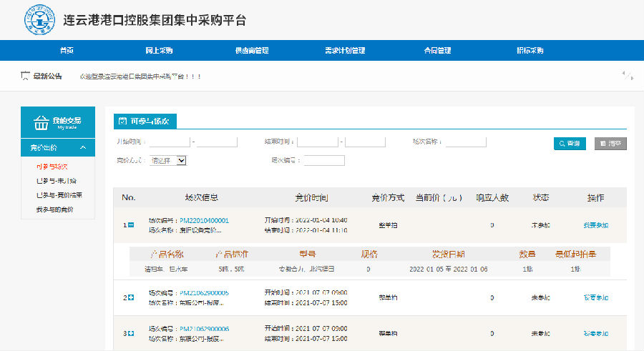Focus the 结束时间 from-date field
This screenshot has width=644, height=351.
[318, 142]
